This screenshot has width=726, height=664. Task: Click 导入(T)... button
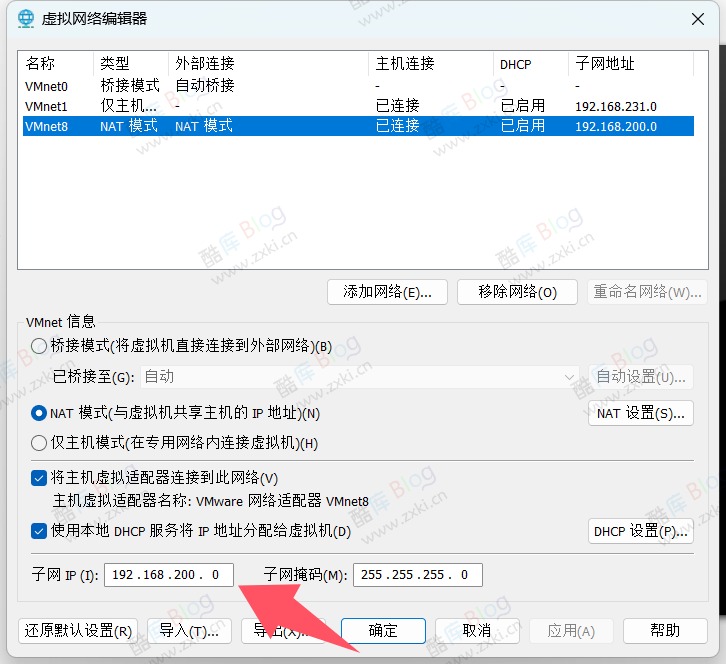189,631
